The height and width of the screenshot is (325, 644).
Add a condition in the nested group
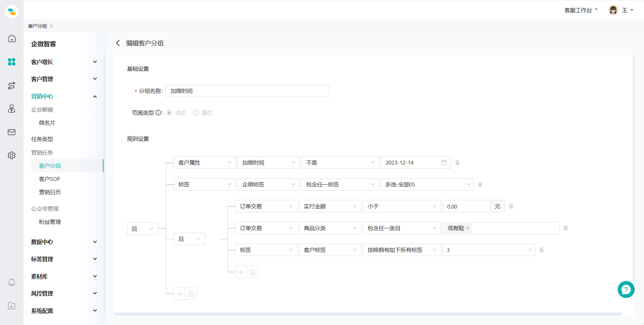(241, 272)
